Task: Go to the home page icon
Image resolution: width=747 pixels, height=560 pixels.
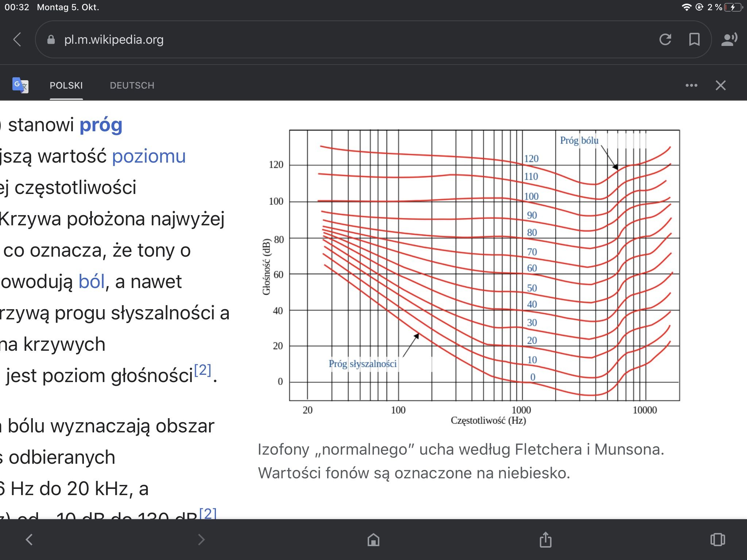Action: (373, 540)
